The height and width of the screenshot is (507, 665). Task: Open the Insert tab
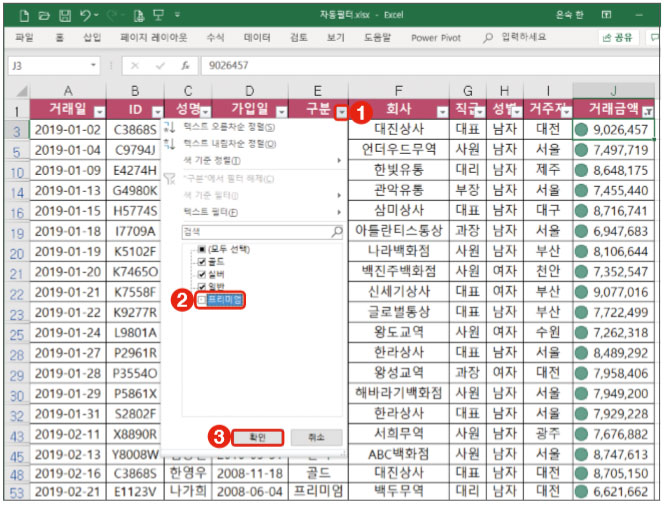click(x=92, y=38)
